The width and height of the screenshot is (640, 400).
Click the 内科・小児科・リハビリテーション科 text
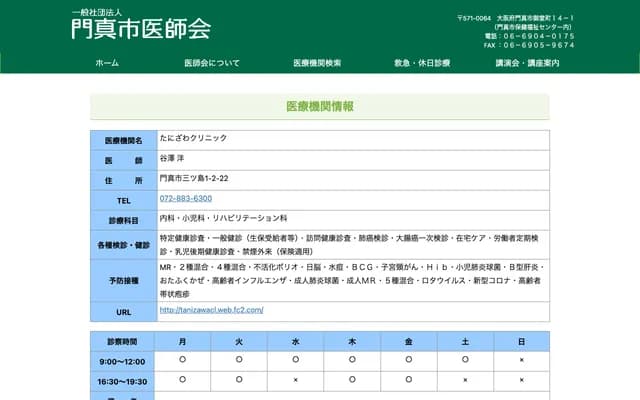223,218
